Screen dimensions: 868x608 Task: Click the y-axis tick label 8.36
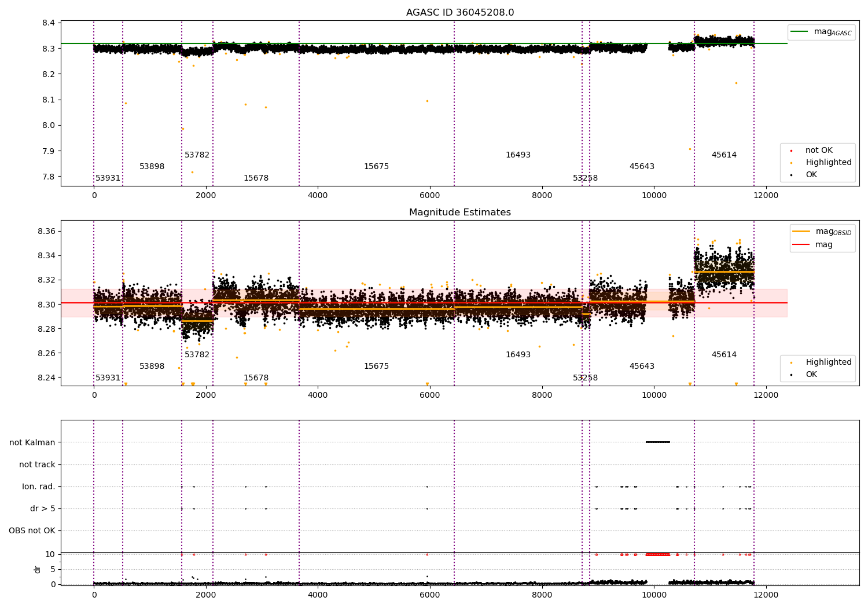click(46, 231)
